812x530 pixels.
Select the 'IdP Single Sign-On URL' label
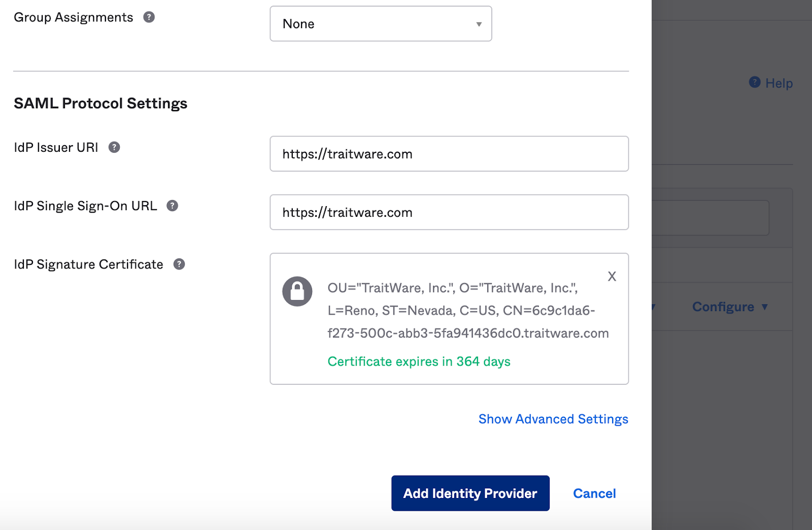pos(85,206)
